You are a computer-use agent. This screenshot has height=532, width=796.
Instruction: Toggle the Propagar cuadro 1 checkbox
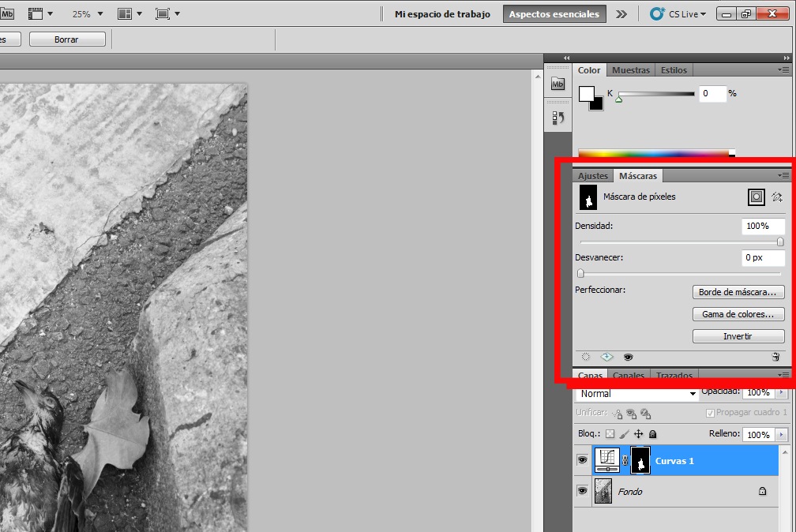coord(710,413)
